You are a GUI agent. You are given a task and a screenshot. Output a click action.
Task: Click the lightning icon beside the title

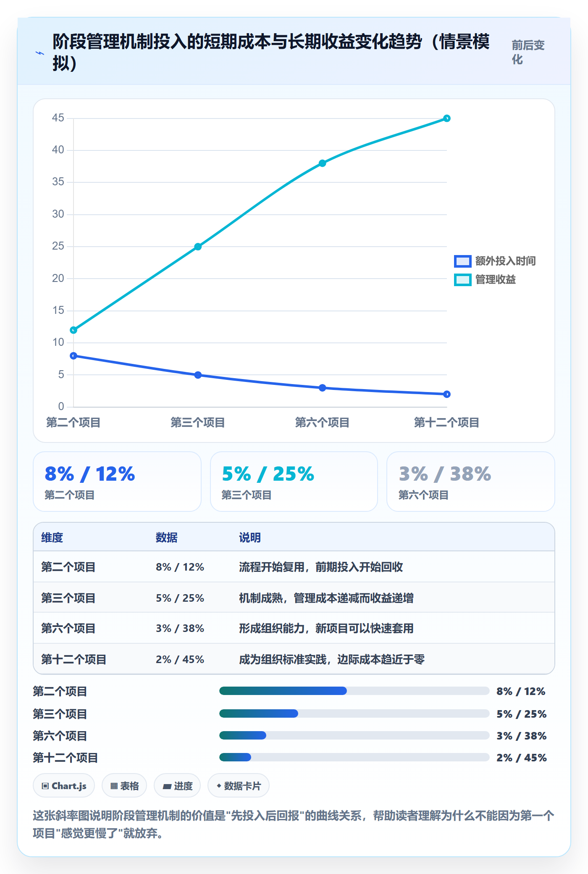[39, 53]
